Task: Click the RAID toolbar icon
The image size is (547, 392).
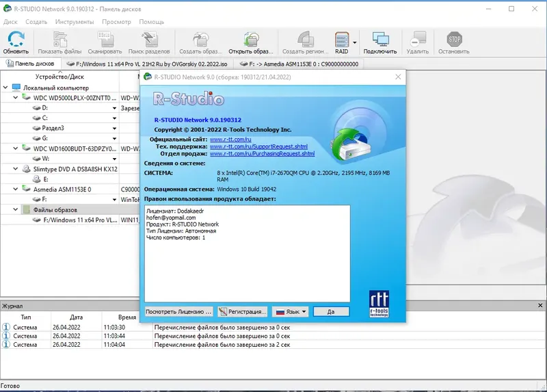Action: point(341,42)
